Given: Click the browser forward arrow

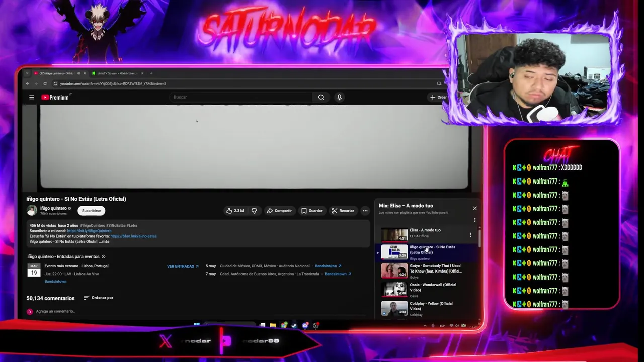Looking at the screenshot, I should [x=36, y=83].
